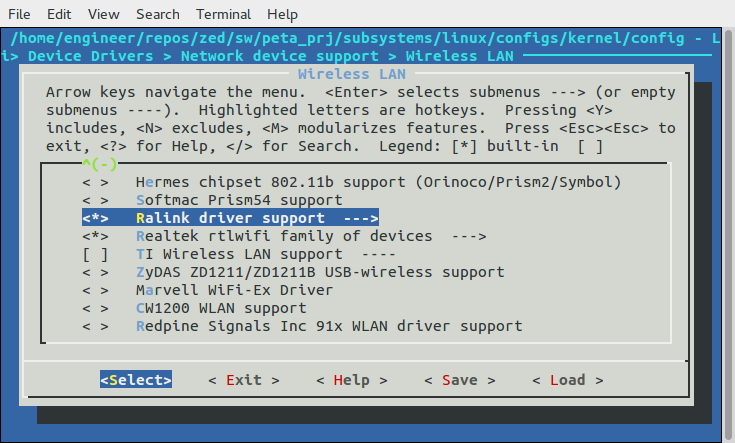Toggle ZyDAS ZD1211 USB-wireless state box
The height and width of the screenshot is (443, 735).
coord(96,272)
